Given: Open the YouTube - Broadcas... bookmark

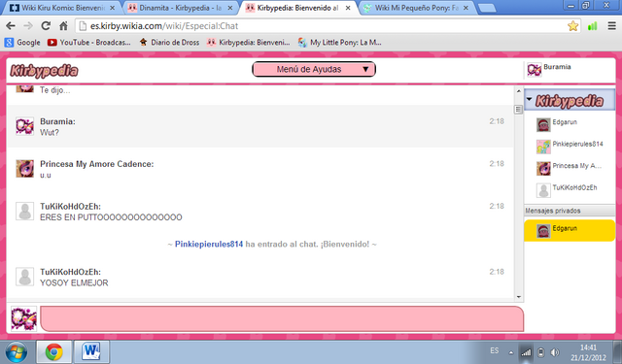Looking at the screenshot, I should coord(88,43).
